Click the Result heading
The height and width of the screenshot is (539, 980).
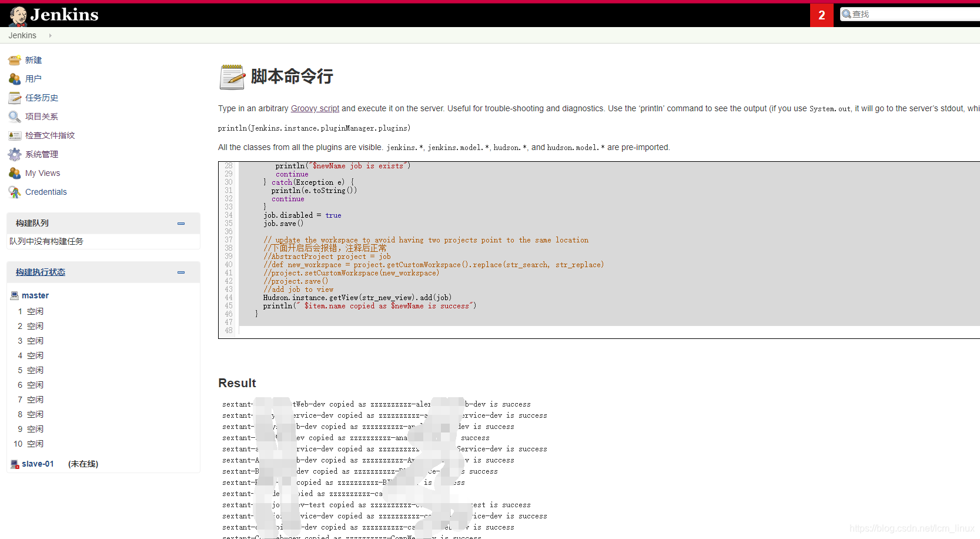[x=237, y=383]
